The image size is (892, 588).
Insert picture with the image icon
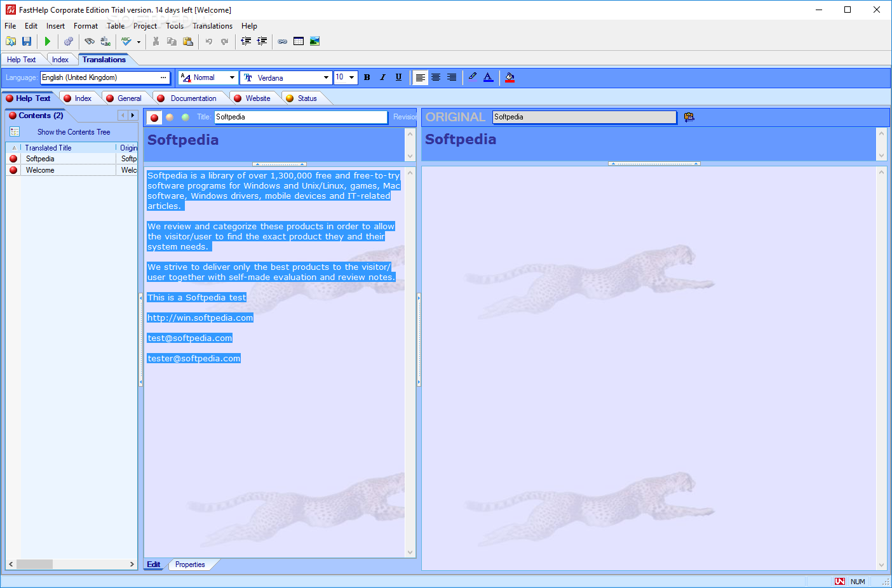(314, 41)
